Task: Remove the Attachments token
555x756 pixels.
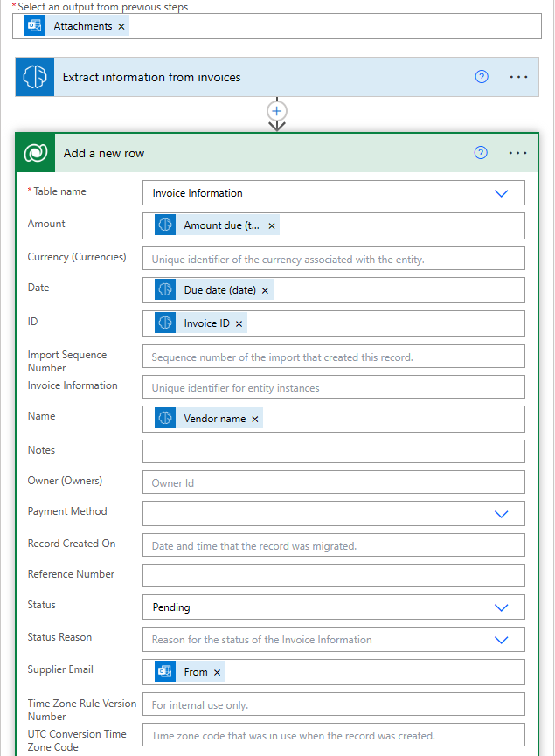Action: (x=121, y=26)
